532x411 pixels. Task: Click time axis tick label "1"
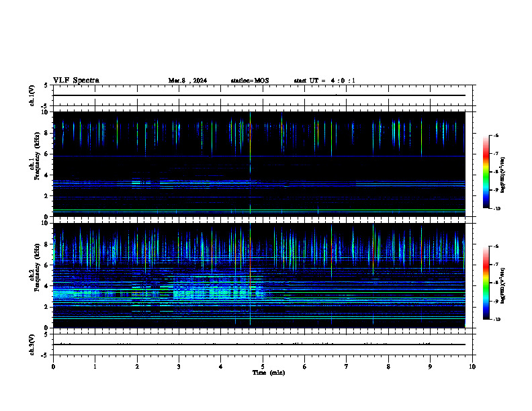(95, 367)
